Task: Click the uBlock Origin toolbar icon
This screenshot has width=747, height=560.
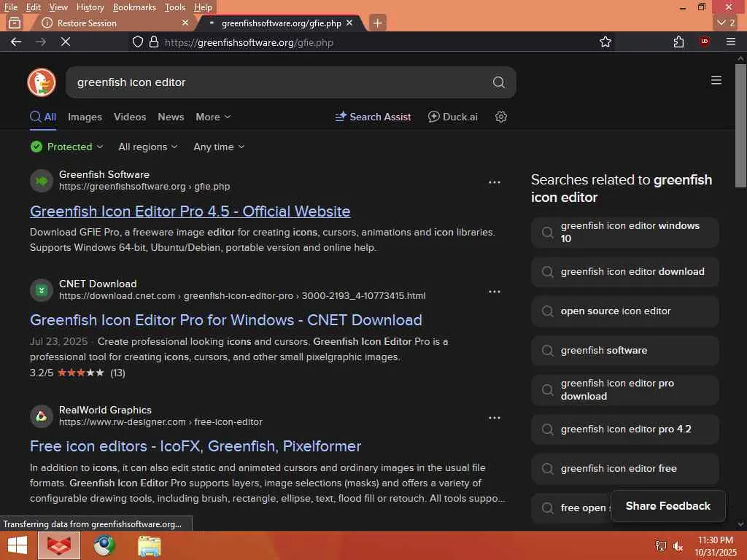Action: pos(704,42)
